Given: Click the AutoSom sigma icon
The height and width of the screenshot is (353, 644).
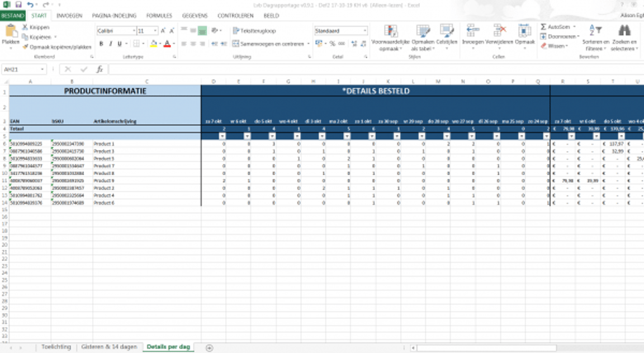Looking at the screenshot, I should coord(543,27).
